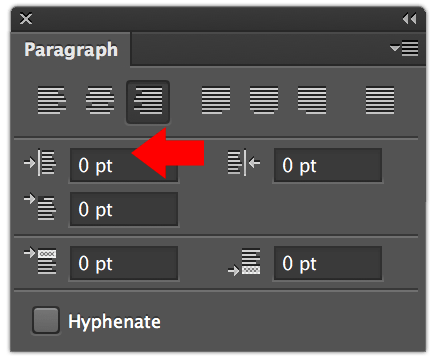Image resolution: width=436 pixels, height=363 pixels.
Task: Click the space after paragraph icon
Action: [x=244, y=262]
